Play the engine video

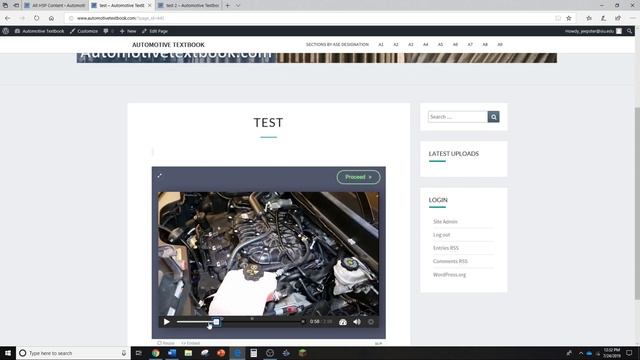[167, 322]
